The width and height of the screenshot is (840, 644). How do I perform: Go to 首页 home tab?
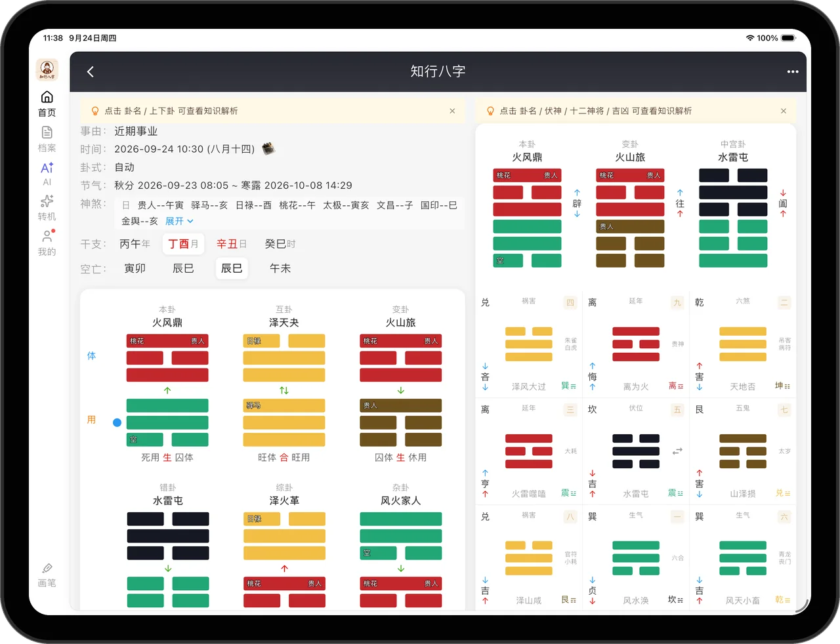pyautogui.click(x=47, y=104)
